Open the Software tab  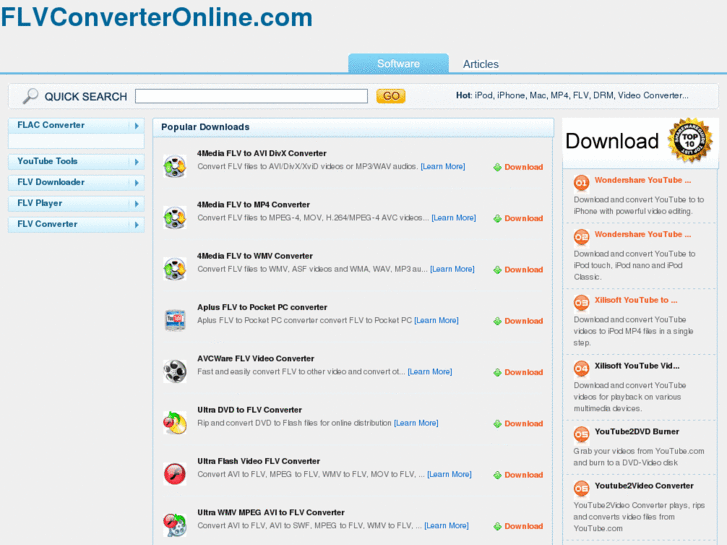[398, 64]
